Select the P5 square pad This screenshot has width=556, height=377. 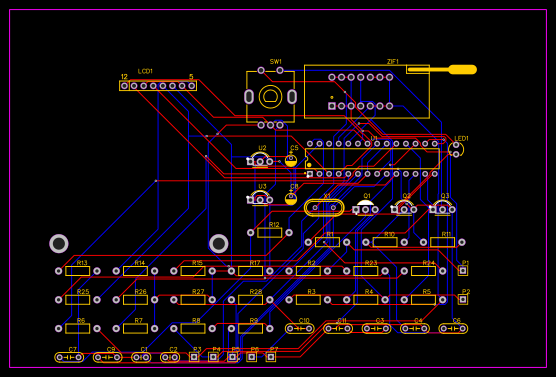click(232, 357)
